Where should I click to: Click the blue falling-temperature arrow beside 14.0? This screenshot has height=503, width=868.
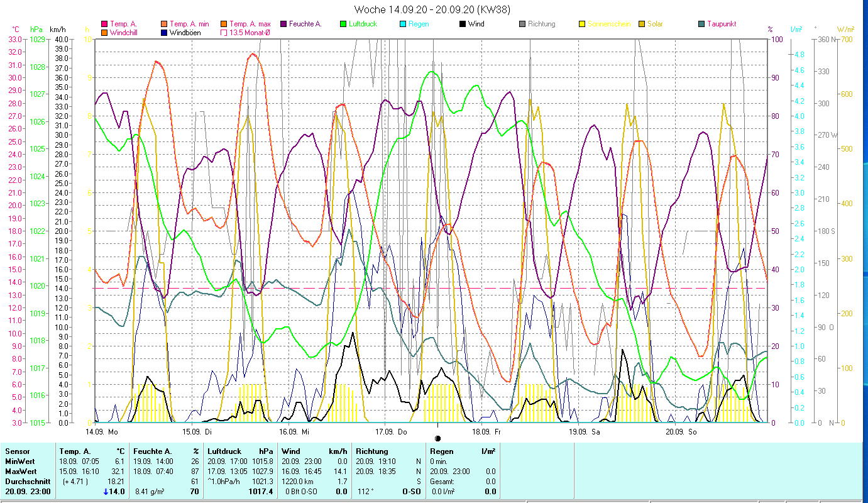(x=105, y=492)
